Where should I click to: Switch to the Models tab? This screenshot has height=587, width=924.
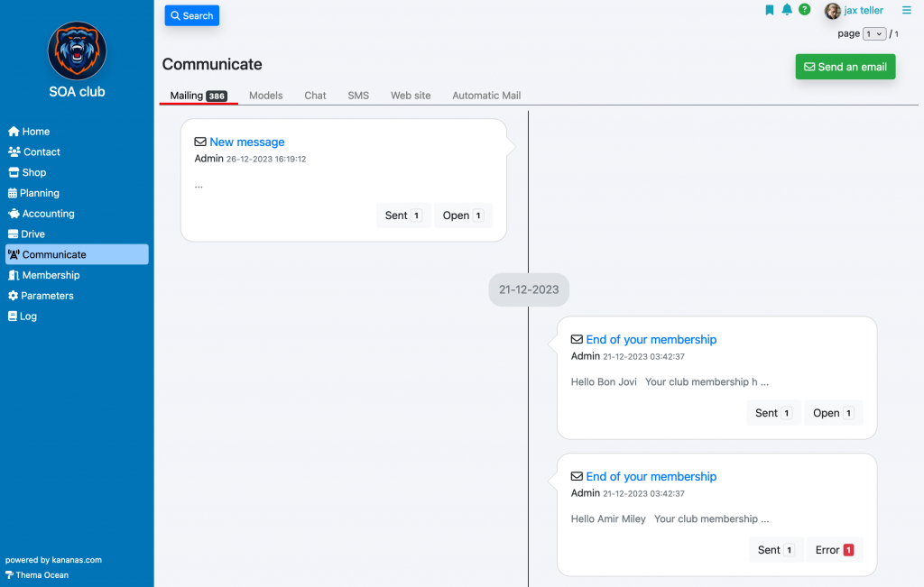tap(265, 96)
